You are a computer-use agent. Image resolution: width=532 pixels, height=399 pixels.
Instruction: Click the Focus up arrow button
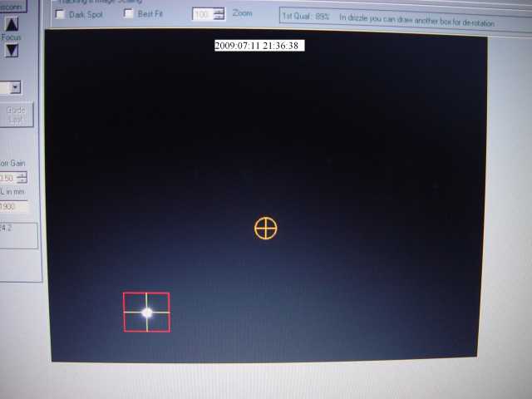12,24
